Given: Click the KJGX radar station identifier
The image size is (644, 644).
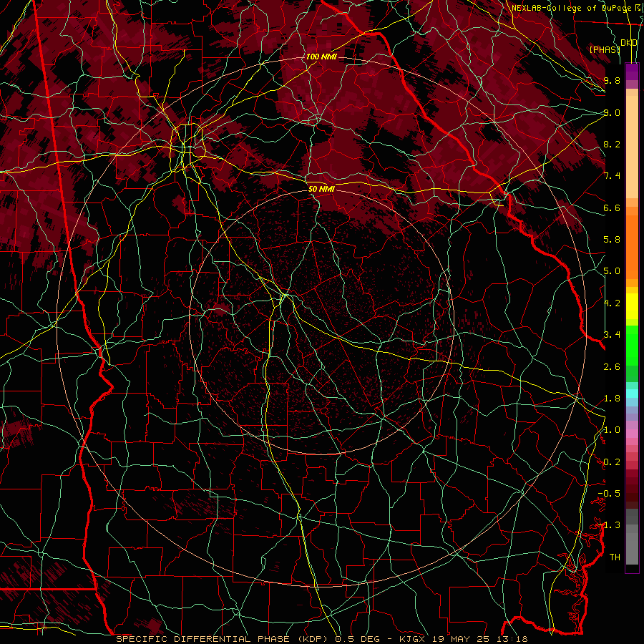Looking at the screenshot, I should point(414,639).
